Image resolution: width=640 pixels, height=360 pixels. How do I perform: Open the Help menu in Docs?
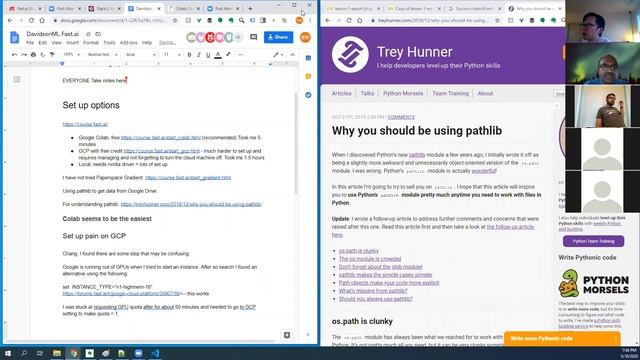147,43
